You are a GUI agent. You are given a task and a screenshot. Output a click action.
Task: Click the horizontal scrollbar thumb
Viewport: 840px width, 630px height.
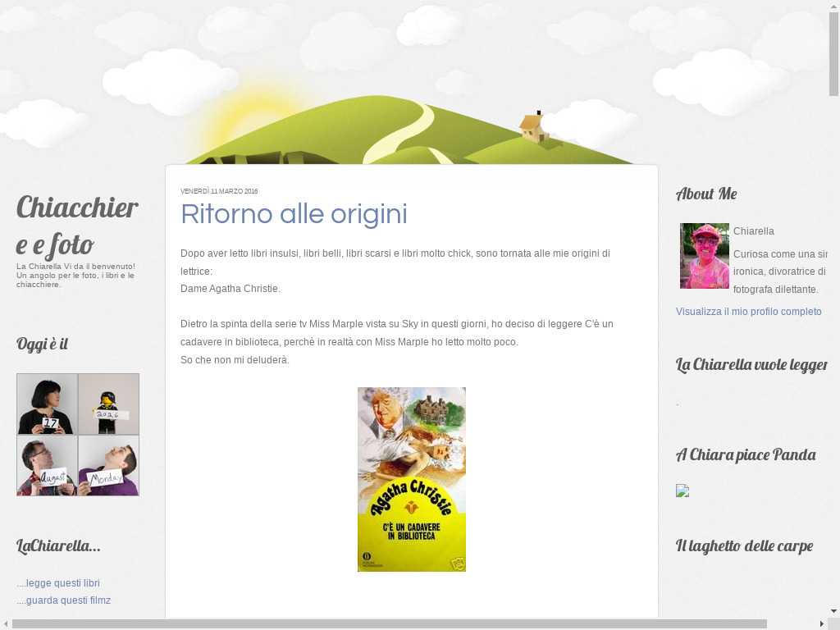(x=390, y=624)
